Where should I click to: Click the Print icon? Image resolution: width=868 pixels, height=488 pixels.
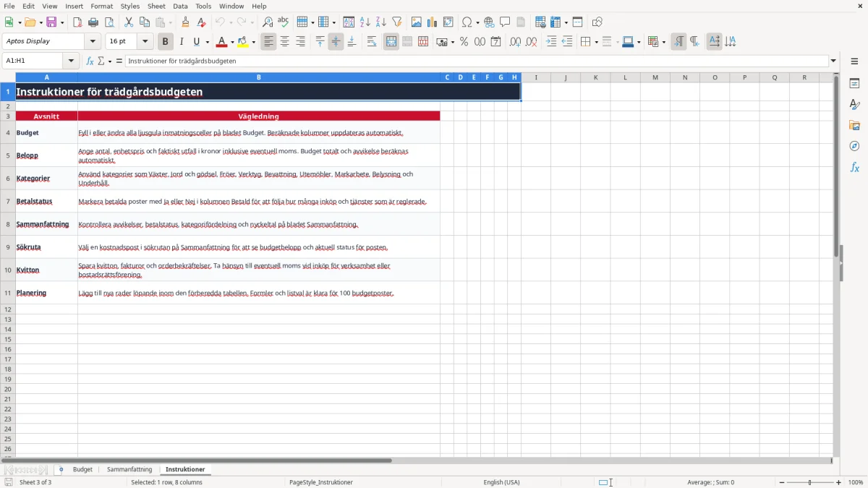pyautogui.click(x=93, y=22)
